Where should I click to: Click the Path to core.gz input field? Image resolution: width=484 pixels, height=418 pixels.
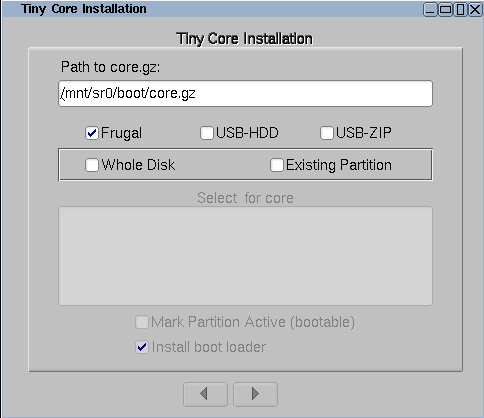pyautogui.click(x=245, y=94)
